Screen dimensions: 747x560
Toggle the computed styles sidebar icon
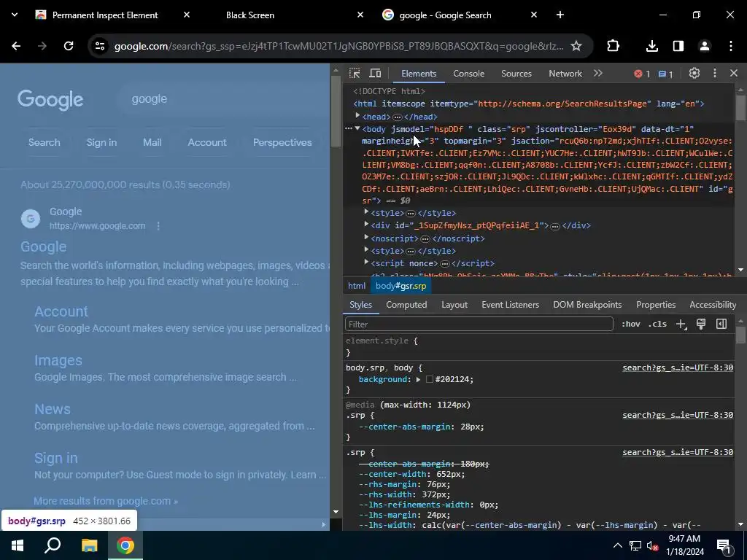tap(721, 324)
